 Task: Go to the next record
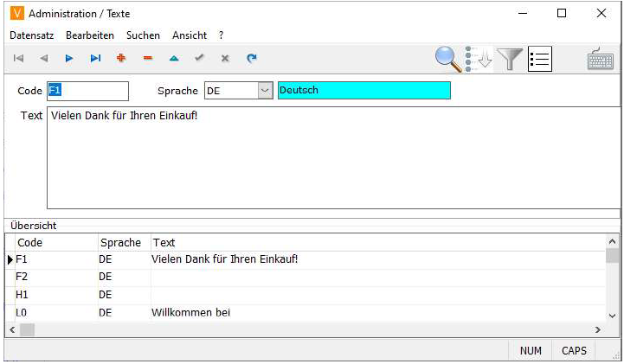[x=69, y=59]
